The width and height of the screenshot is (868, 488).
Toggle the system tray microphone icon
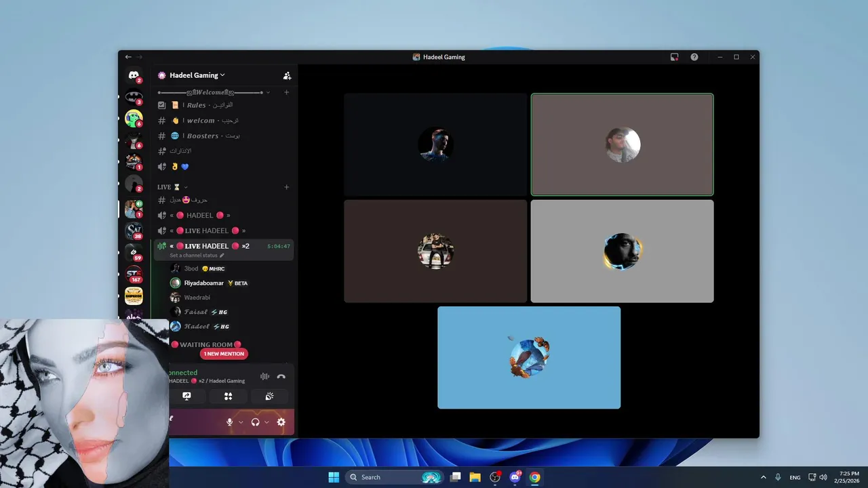tap(778, 477)
